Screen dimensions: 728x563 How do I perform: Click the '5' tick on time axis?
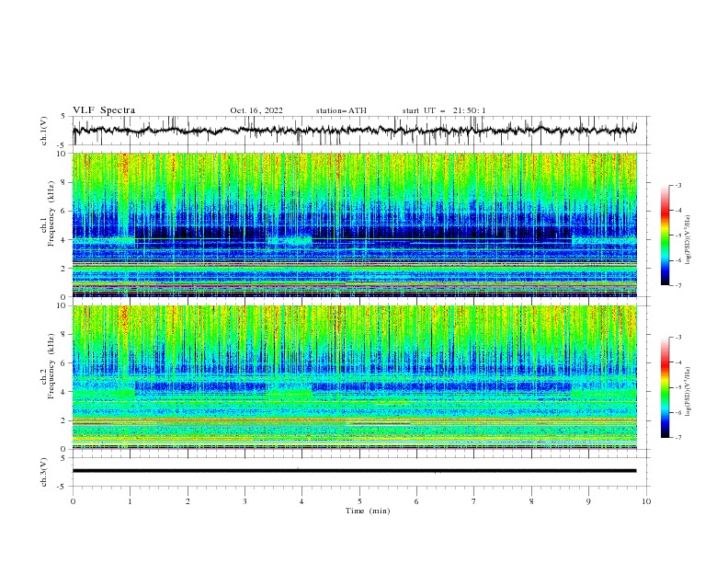(x=359, y=501)
